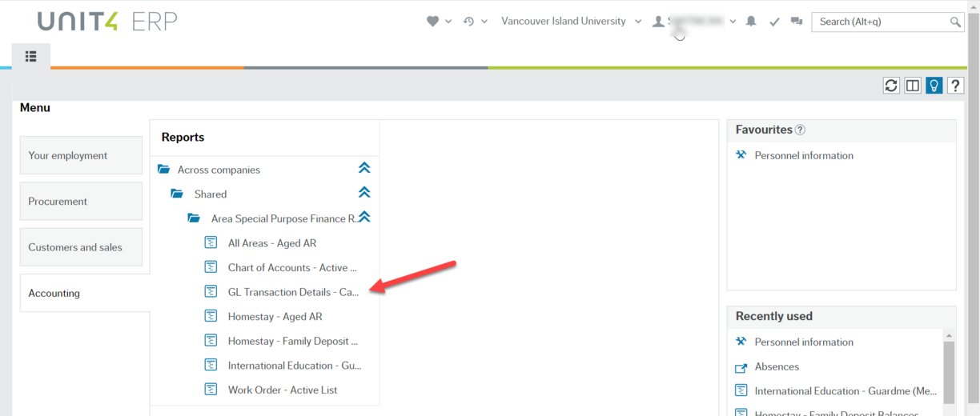Screen dimensions: 980x416
Task: Select the Customers and sales tab
Action: pos(81,247)
